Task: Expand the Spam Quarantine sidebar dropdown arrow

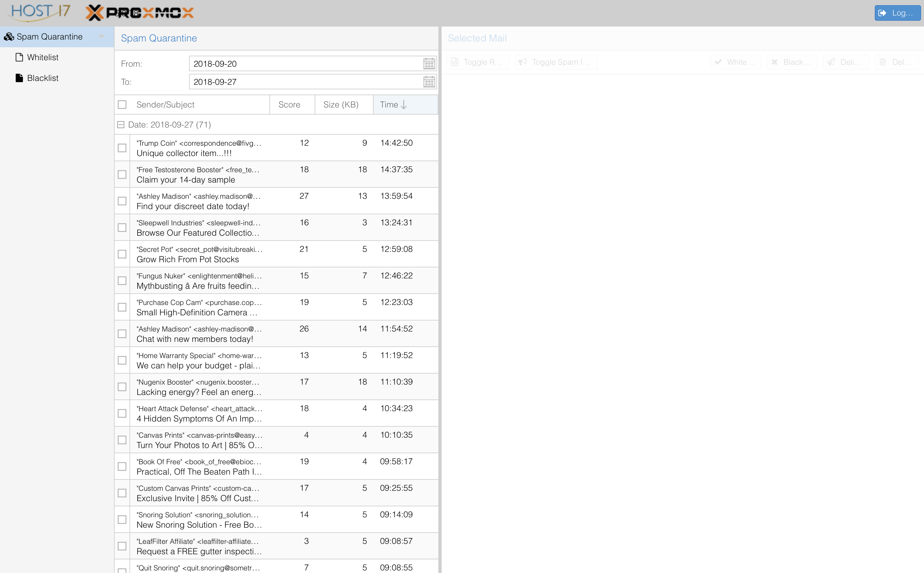Action: [x=102, y=37]
